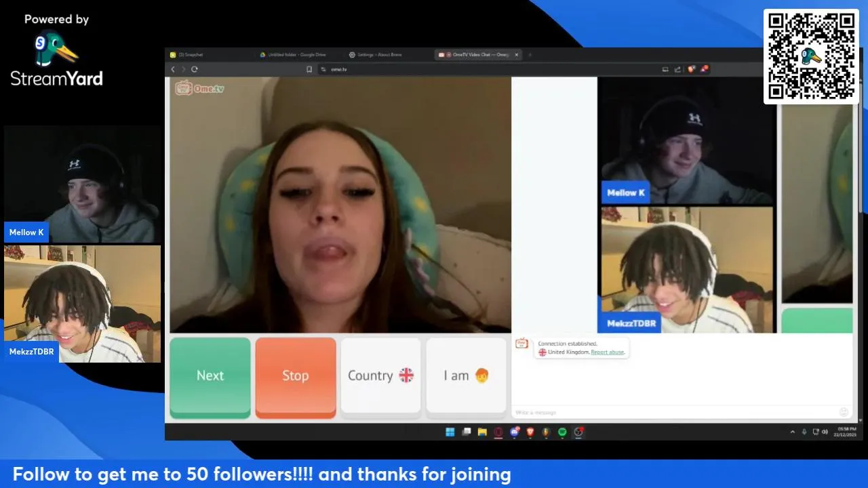This screenshot has height=488, width=868.
Task: Click the 'Follow to get me' banner text
Action: [x=262, y=474]
